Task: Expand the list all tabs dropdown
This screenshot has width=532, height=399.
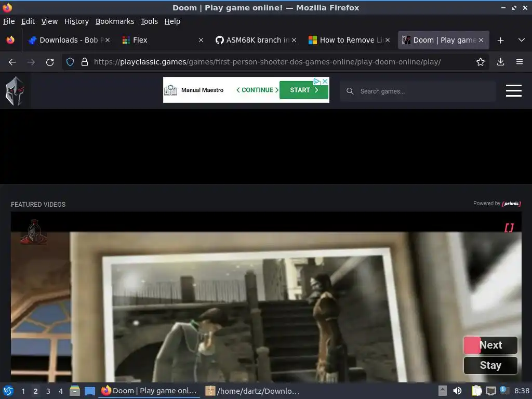Action: click(x=522, y=40)
